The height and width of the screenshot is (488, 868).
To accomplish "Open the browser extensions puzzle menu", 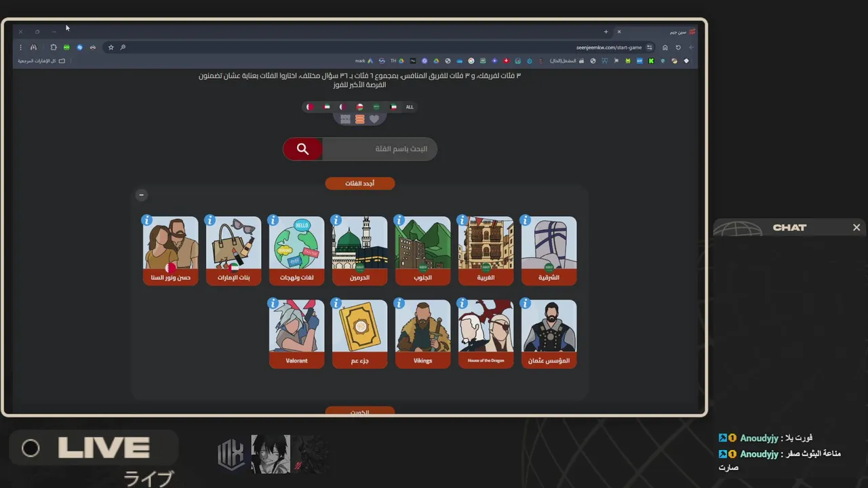I will 54,47.
